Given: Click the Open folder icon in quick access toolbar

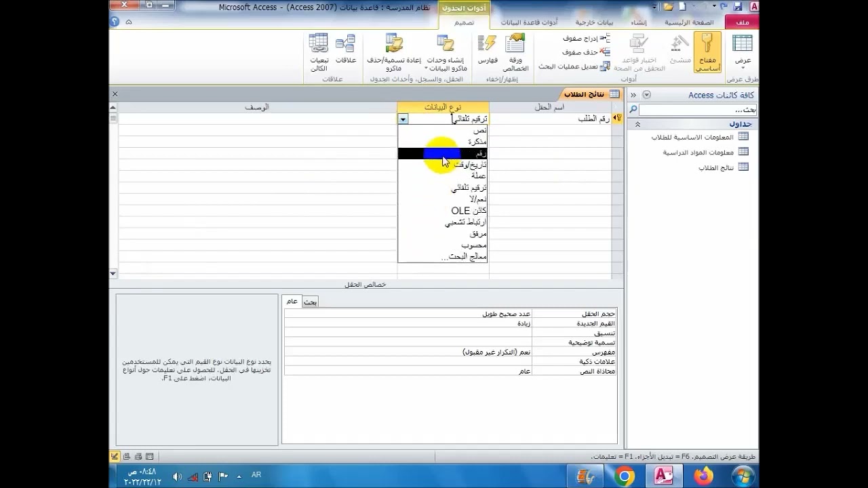Looking at the screenshot, I should [x=669, y=7].
